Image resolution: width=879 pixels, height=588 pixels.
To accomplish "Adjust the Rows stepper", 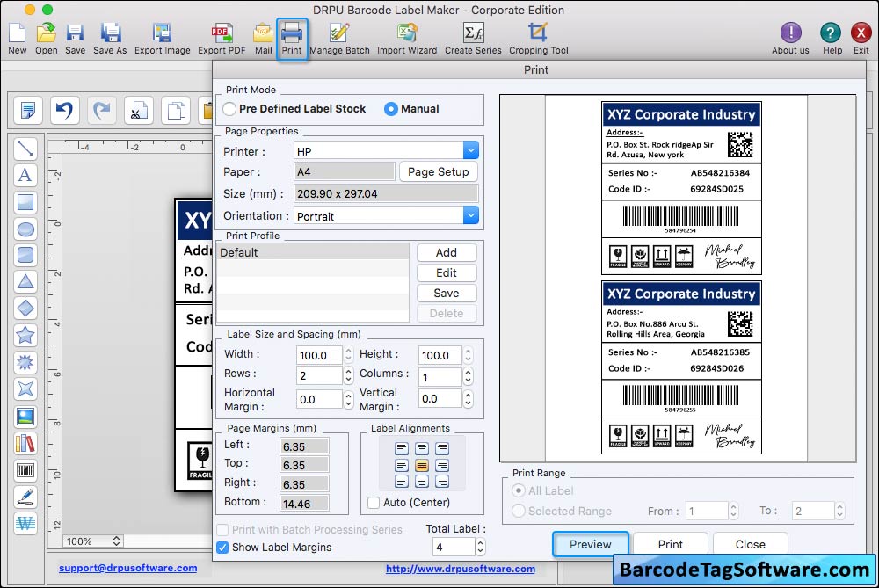I will 348,375.
